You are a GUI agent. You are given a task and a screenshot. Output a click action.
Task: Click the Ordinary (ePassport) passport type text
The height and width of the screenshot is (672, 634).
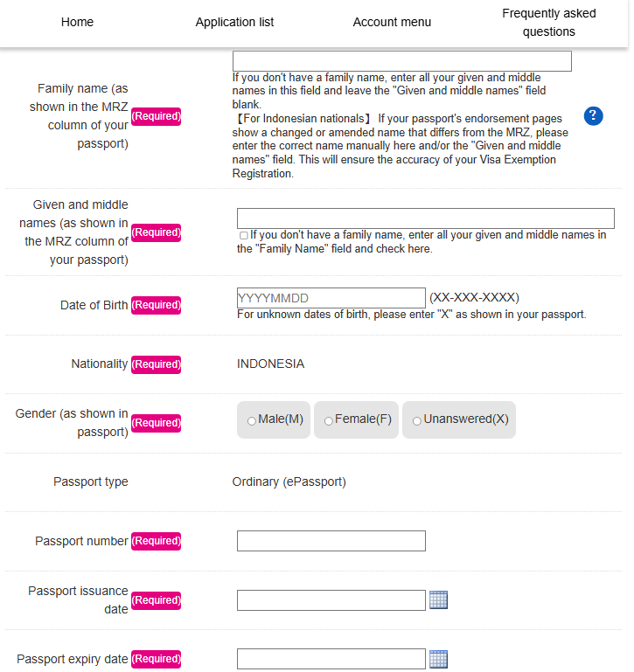click(x=289, y=481)
